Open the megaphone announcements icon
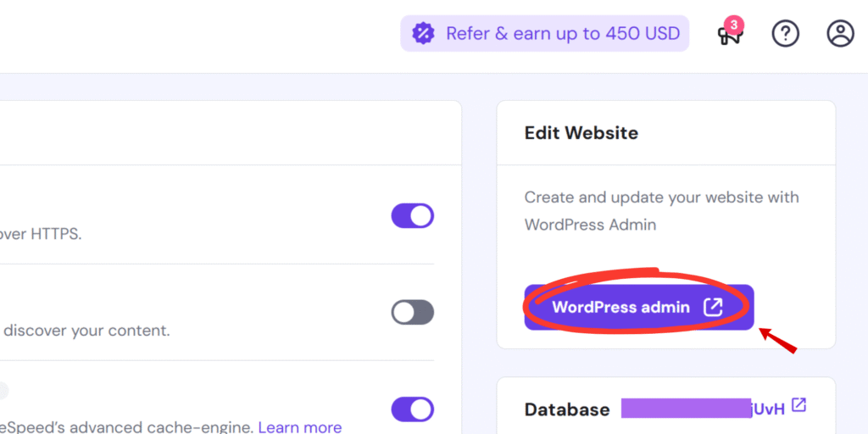Image resolution: width=868 pixels, height=434 pixels. [x=730, y=36]
